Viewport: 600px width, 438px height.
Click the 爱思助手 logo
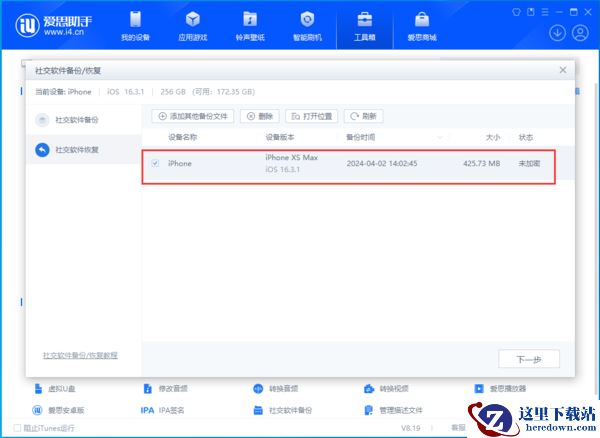(54, 25)
